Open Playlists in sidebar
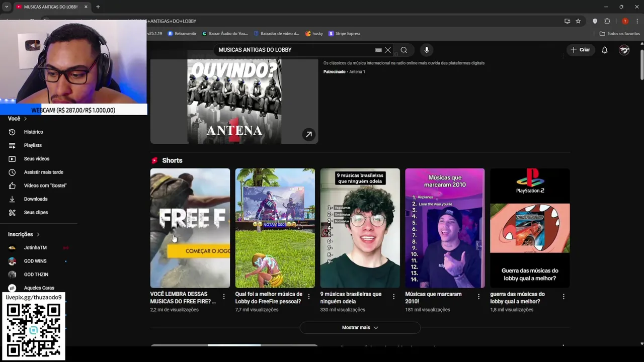Screen dimensions: 644x362 [x=33, y=145]
